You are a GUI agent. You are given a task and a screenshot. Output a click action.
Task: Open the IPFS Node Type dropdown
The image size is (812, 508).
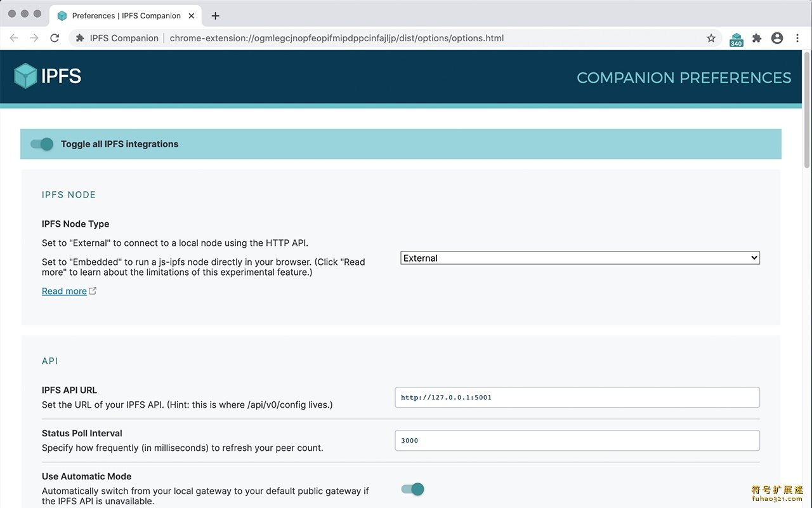tap(580, 258)
